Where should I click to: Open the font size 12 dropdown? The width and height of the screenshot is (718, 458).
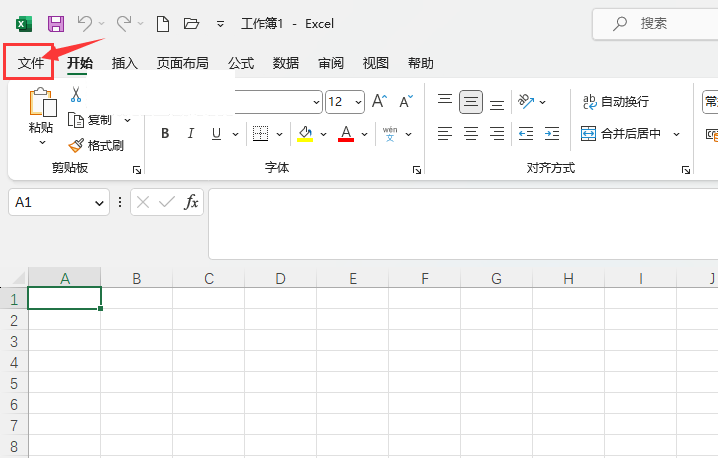click(358, 102)
